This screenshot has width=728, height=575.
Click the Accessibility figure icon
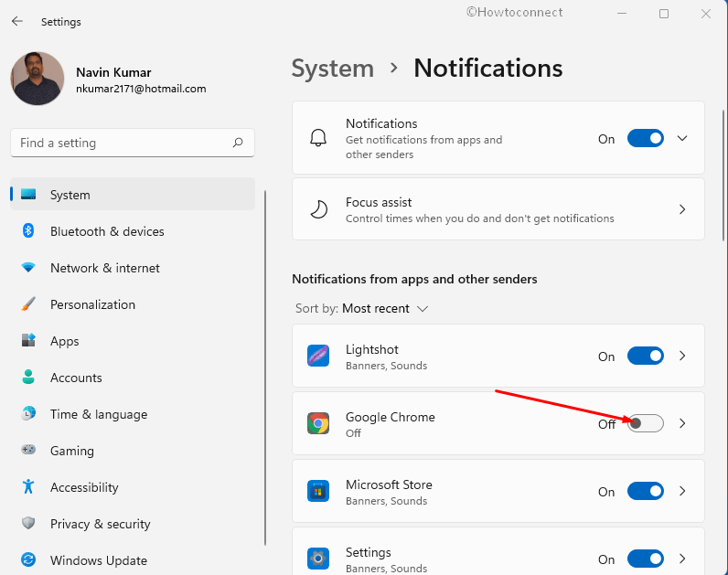coord(28,486)
